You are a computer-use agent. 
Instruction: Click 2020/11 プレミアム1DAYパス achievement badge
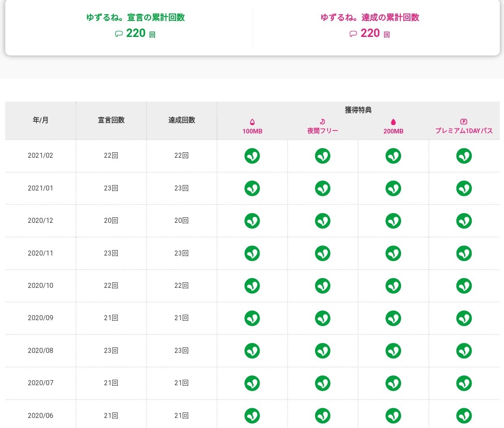pos(464,253)
